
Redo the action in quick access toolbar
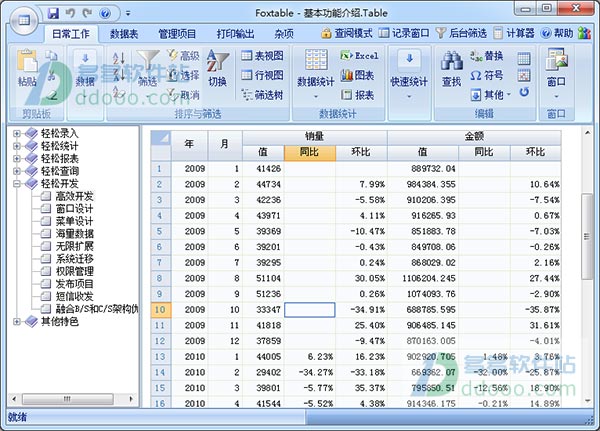click(x=87, y=13)
